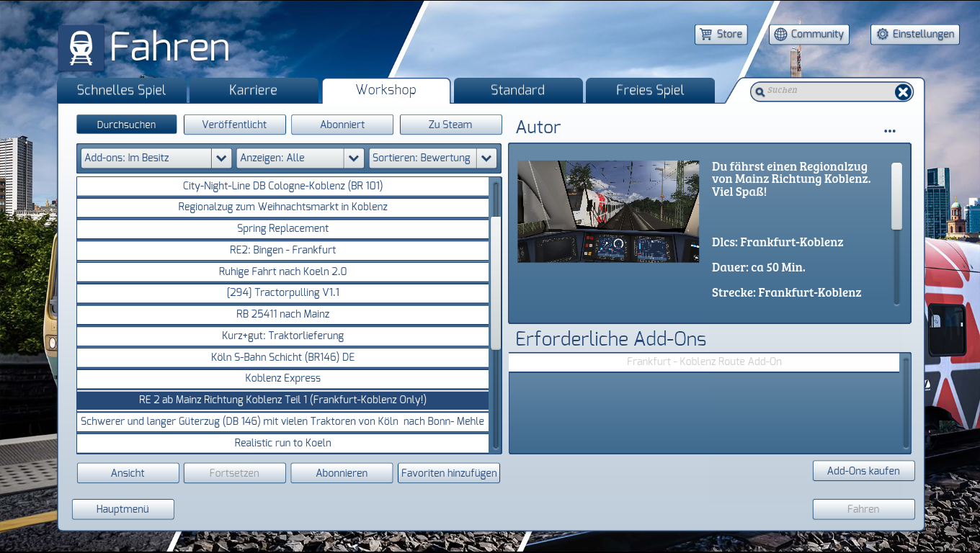Select the Durchsuchen filter
The width and height of the screenshot is (980, 553).
[126, 125]
